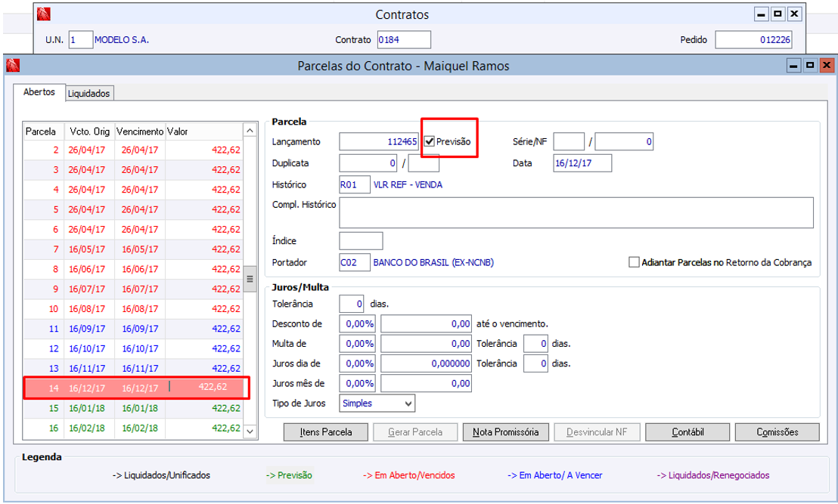This screenshot has width=838, height=504.
Task: Focus the Portador code field C02
Action: pos(355,262)
